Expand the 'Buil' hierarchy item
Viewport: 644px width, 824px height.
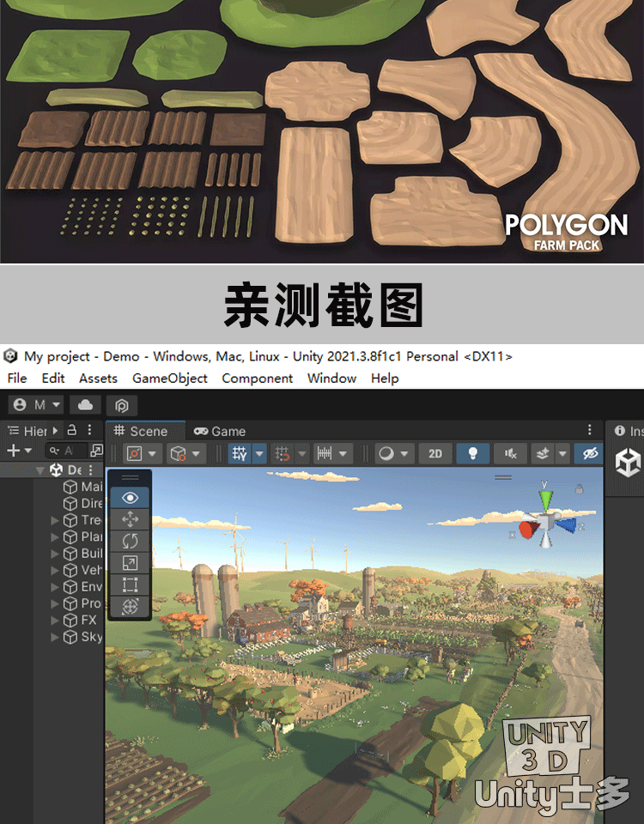click(x=54, y=554)
